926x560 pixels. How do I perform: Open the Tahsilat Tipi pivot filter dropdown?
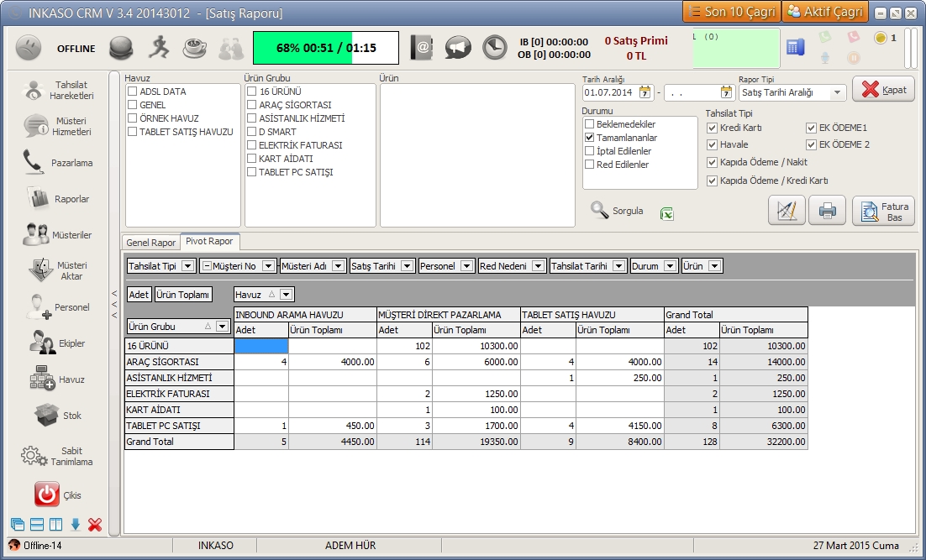[x=187, y=266]
